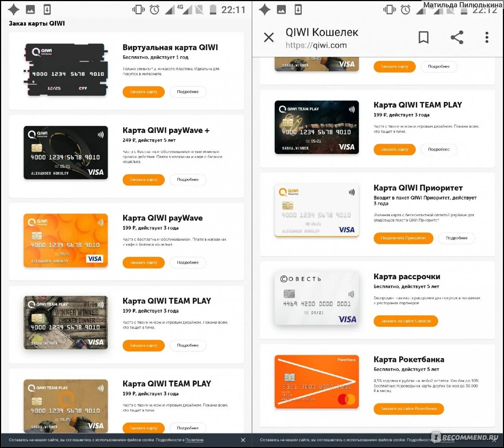Viewport: 504px width, 448px height.
Task: Tap the star notification icon in left status bar
Action: 14,10
